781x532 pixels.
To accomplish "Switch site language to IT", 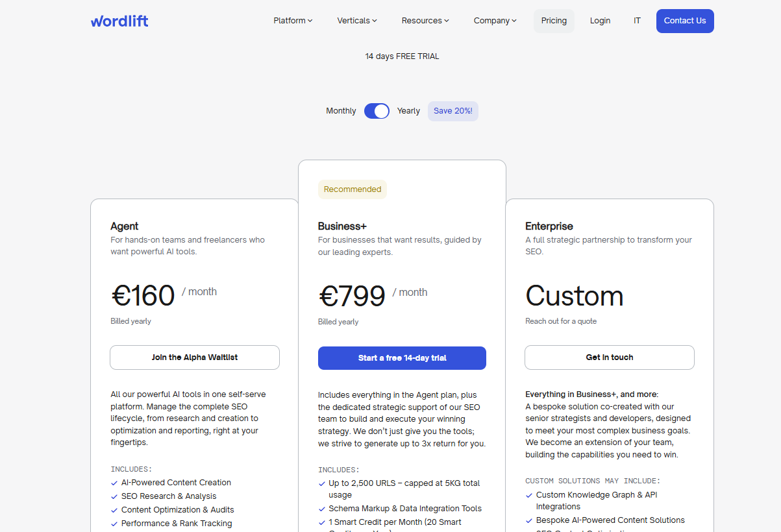I will (637, 20).
